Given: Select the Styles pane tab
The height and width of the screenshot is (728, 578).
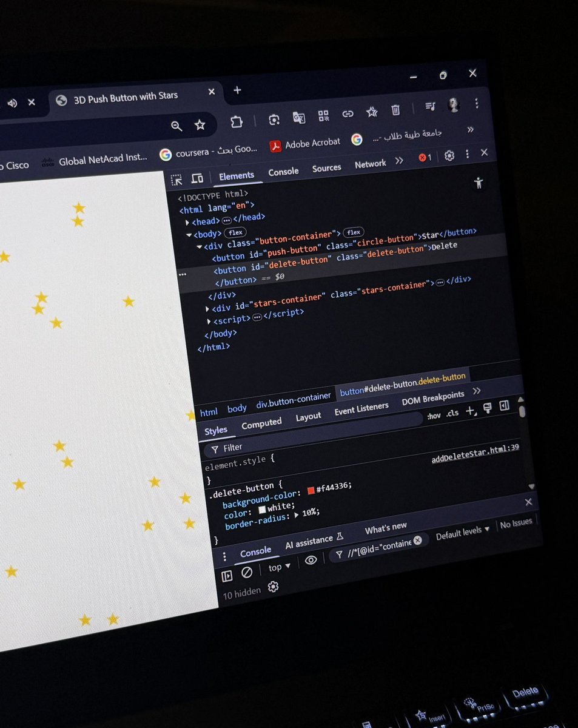Looking at the screenshot, I should click(x=216, y=431).
